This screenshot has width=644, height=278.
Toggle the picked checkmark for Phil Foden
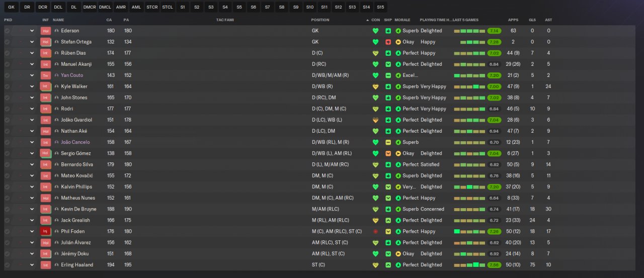[7, 232]
